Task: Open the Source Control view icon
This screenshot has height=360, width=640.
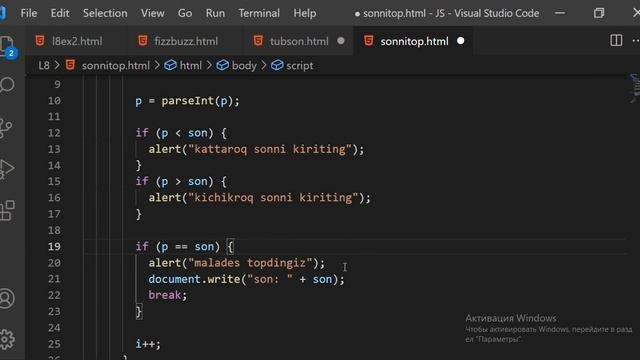Action: coord(6,128)
